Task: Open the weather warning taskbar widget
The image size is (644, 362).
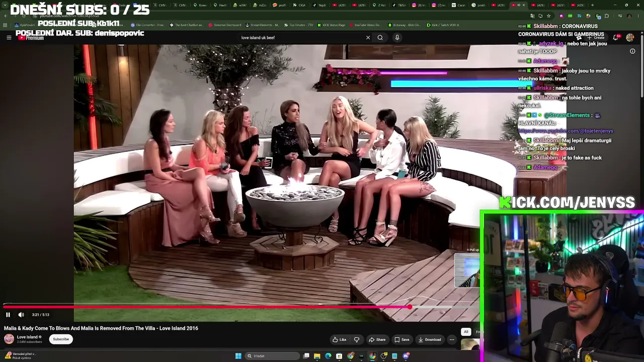Action: (x=20, y=356)
